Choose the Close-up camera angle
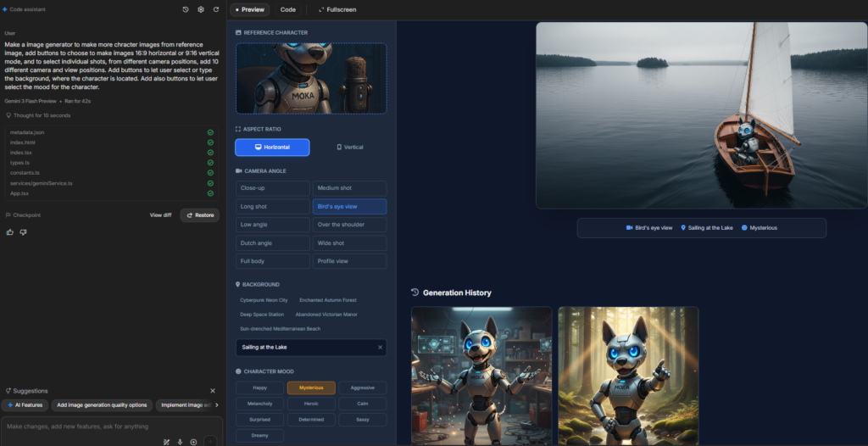868x446 pixels. [x=272, y=188]
